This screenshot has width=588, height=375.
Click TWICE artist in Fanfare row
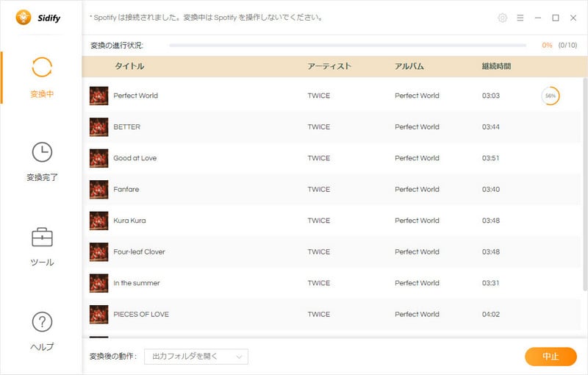pos(319,190)
